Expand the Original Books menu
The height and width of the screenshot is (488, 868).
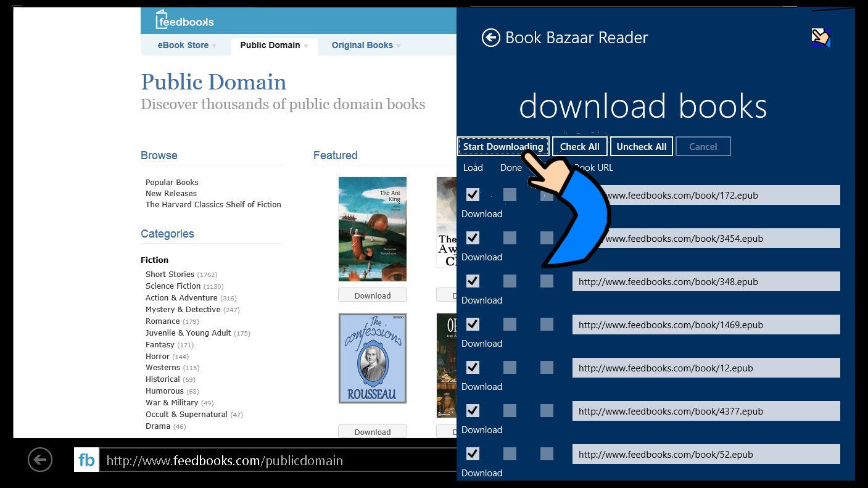366,46
